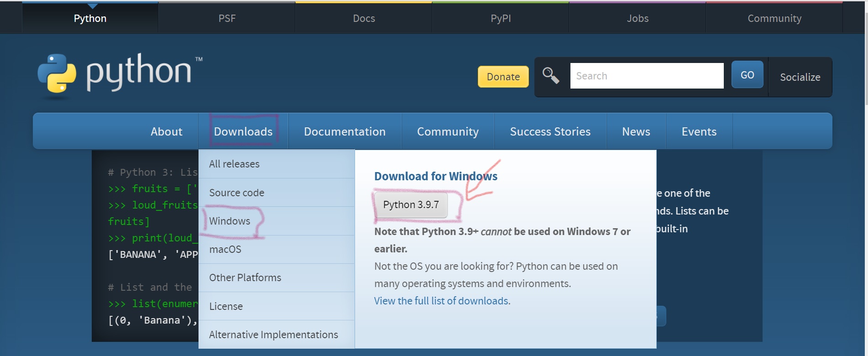Open the Community menu in main navigation
Image resolution: width=868 pixels, height=356 pixels.
point(448,131)
